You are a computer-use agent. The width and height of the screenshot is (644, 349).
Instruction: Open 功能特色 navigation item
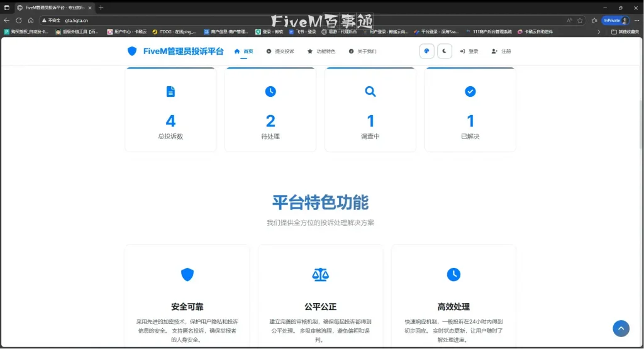click(321, 52)
